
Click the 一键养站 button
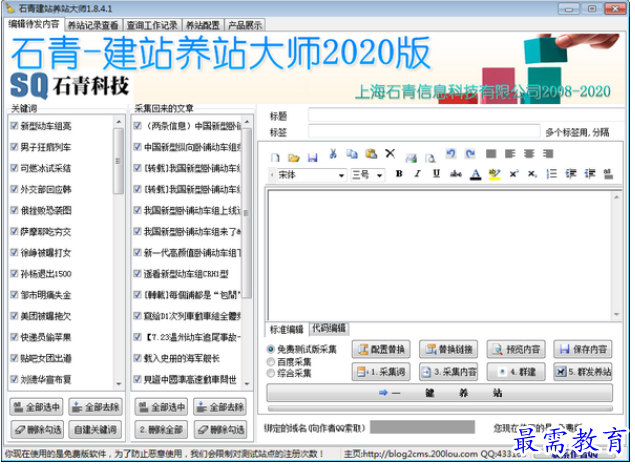click(x=440, y=392)
